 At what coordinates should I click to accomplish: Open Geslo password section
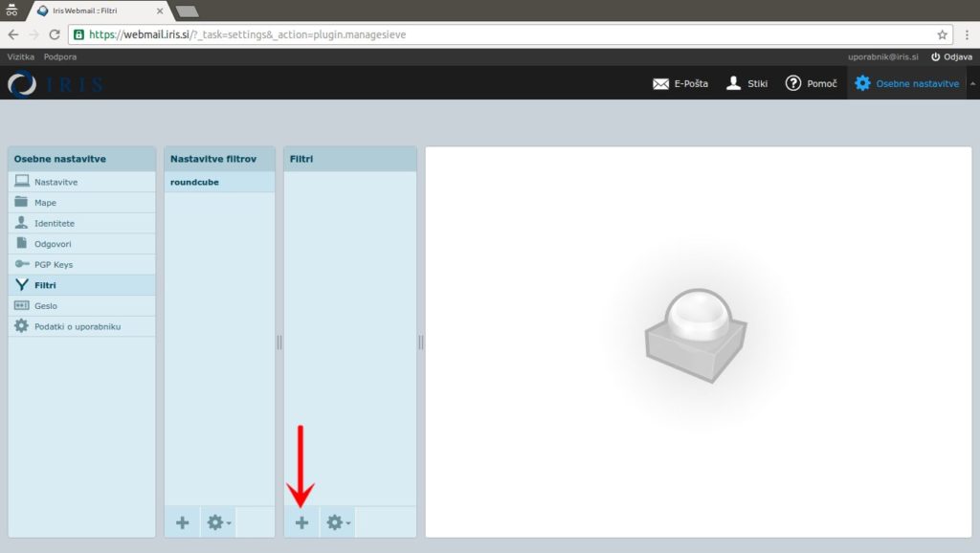45,306
